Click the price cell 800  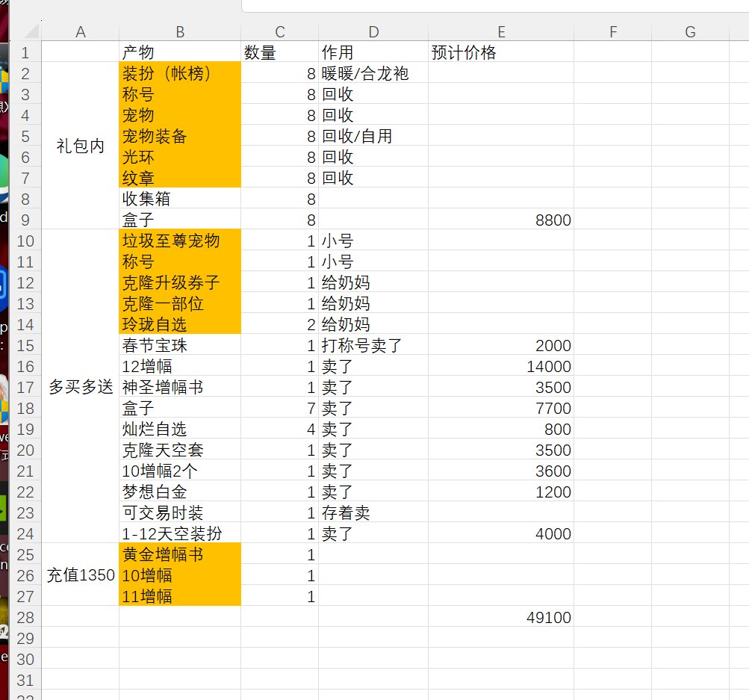click(x=501, y=429)
